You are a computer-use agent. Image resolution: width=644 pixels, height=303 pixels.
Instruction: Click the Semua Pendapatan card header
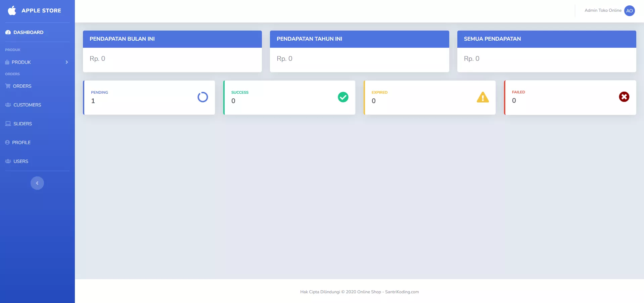click(x=547, y=39)
